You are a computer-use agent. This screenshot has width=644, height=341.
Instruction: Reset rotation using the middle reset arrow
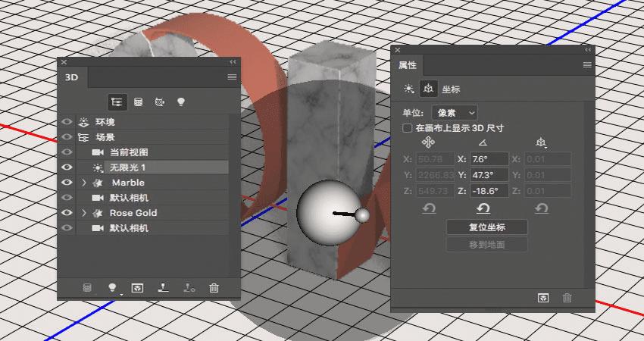(483, 208)
